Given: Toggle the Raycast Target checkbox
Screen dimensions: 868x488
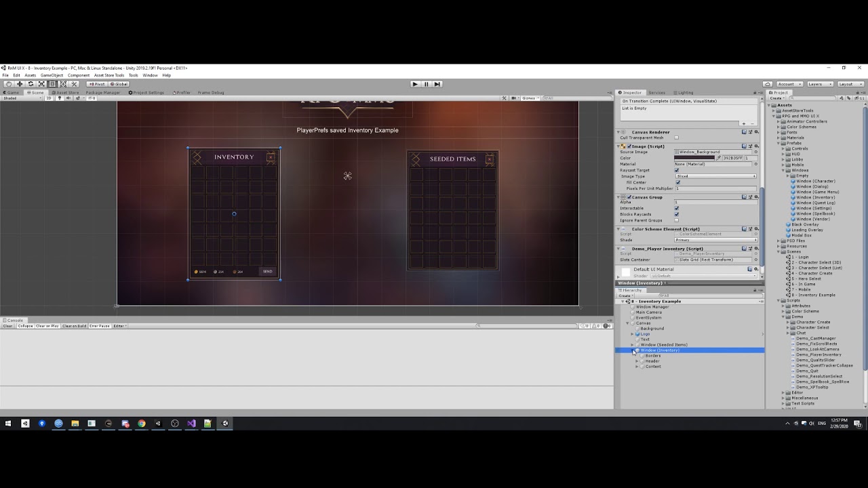Looking at the screenshot, I should click(x=677, y=170).
